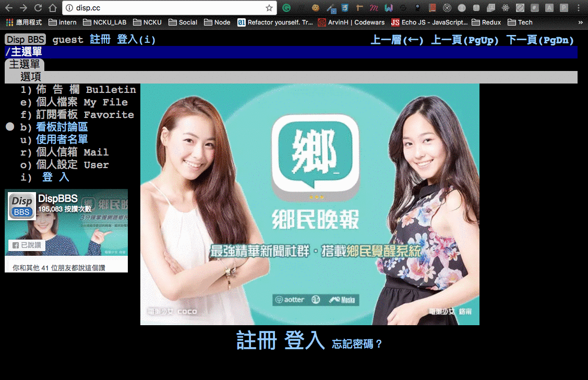Open the Tech bookmarks folder
The width and height of the screenshot is (588, 380).
(520, 22)
